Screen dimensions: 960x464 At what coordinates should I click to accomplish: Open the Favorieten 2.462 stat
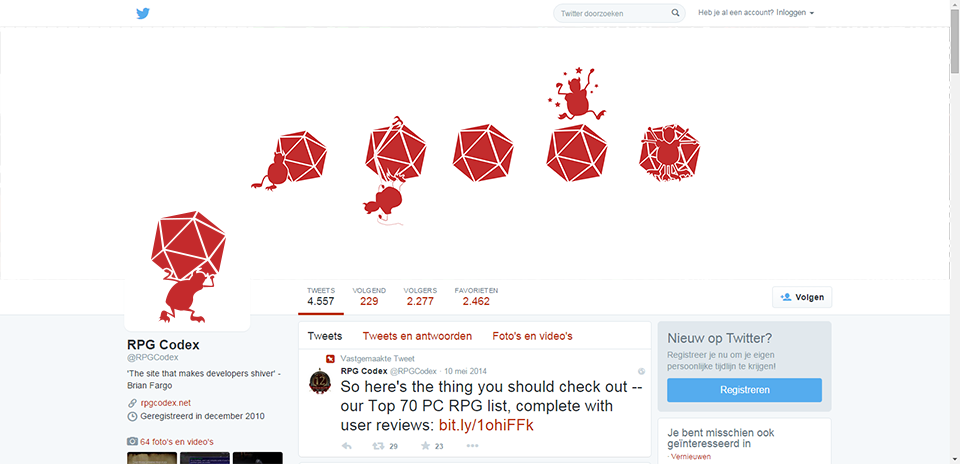click(476, 296)
